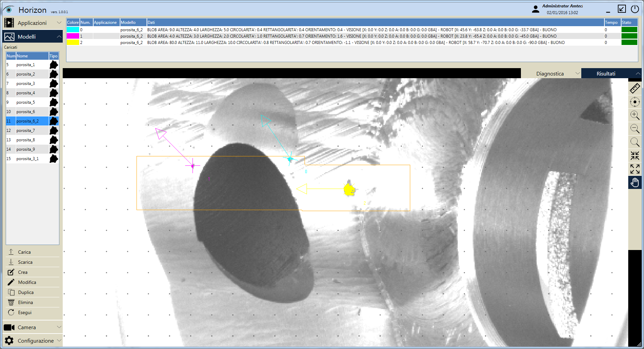Click the administrator user icon
The image size is (644, 349).
point(536,9)
